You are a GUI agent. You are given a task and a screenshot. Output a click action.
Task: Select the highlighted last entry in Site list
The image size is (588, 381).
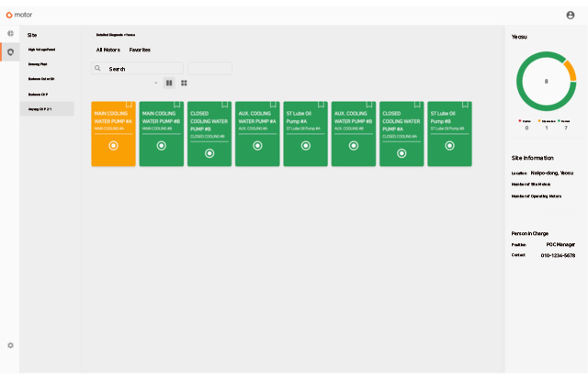47,109
